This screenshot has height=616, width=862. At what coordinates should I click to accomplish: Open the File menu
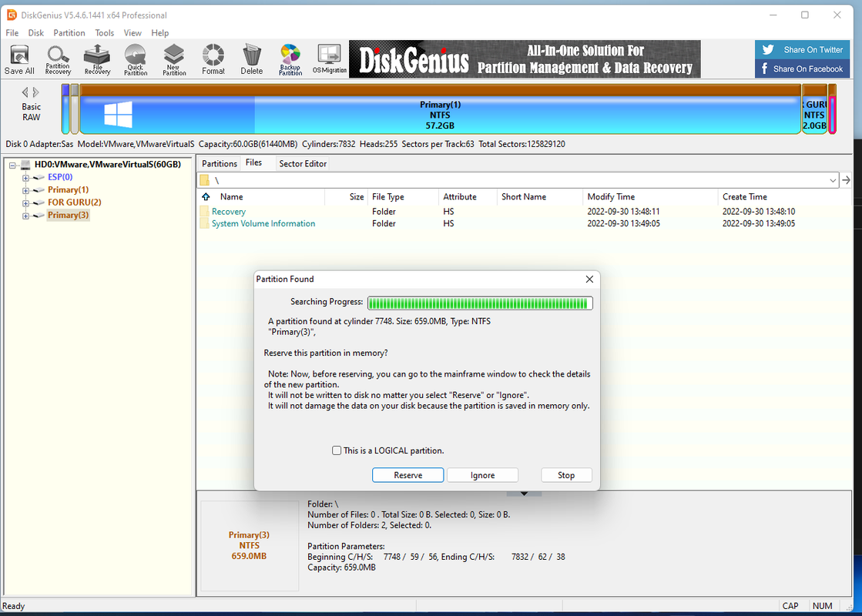[x=12, y=33]
